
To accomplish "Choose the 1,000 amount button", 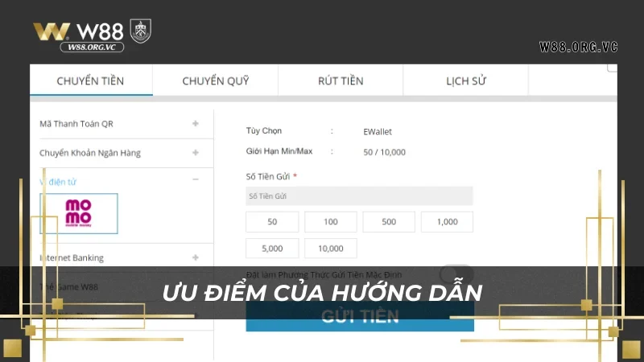I will (448, 222).
